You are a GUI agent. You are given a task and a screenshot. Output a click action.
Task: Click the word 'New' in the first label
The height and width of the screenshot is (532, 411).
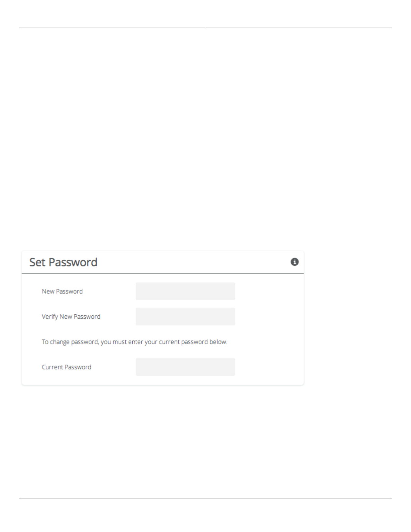pyautogui.click(x=48, y=291)
